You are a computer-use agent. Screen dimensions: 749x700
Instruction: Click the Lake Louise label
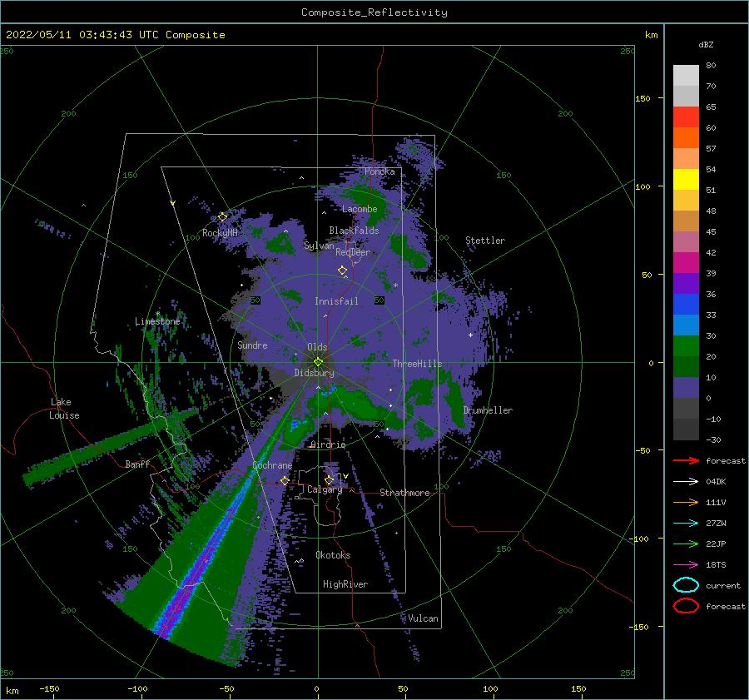pyautogui.click(x=64, y=409)
